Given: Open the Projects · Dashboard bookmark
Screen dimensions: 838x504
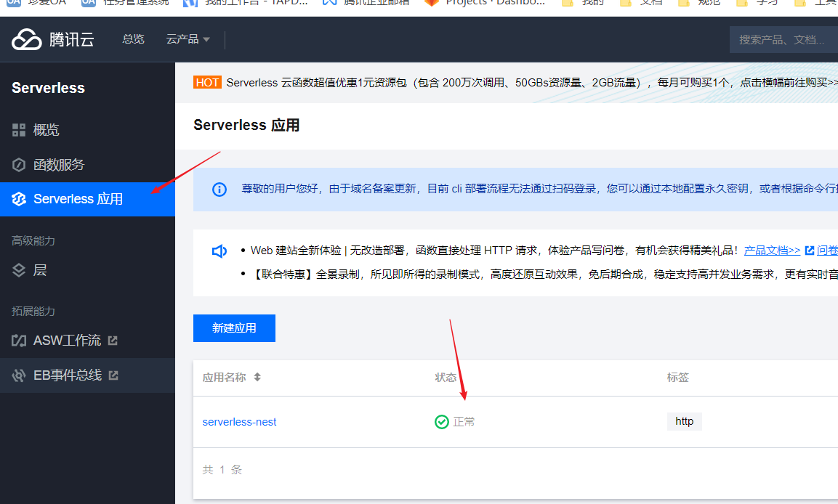Looking at the screenshot, I should point(486,3).
